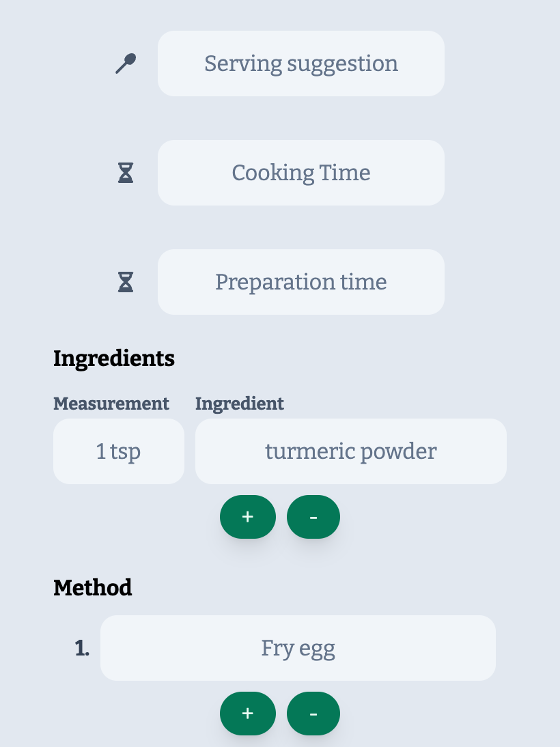Click the hourglass icon next to Cooking Time
This screenshot has width=560, height=747.
pos(126,173)
